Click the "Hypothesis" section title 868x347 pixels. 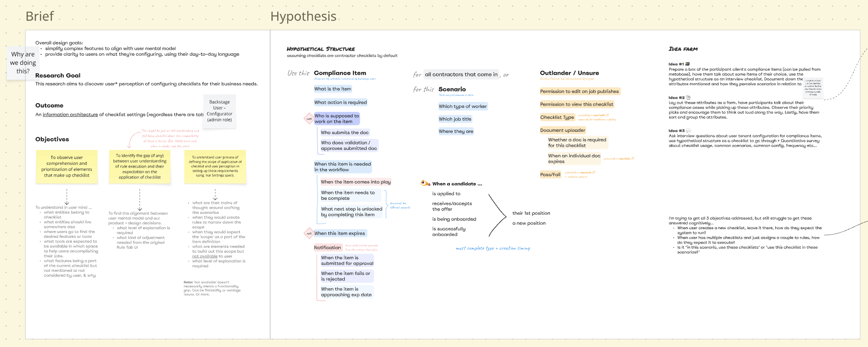click(x=303, y=16)
